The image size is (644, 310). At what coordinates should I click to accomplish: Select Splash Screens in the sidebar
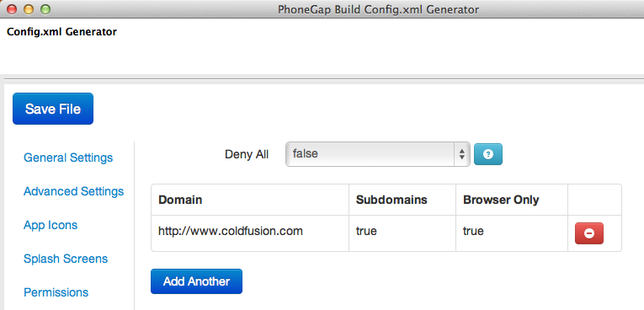coord(66,259)
